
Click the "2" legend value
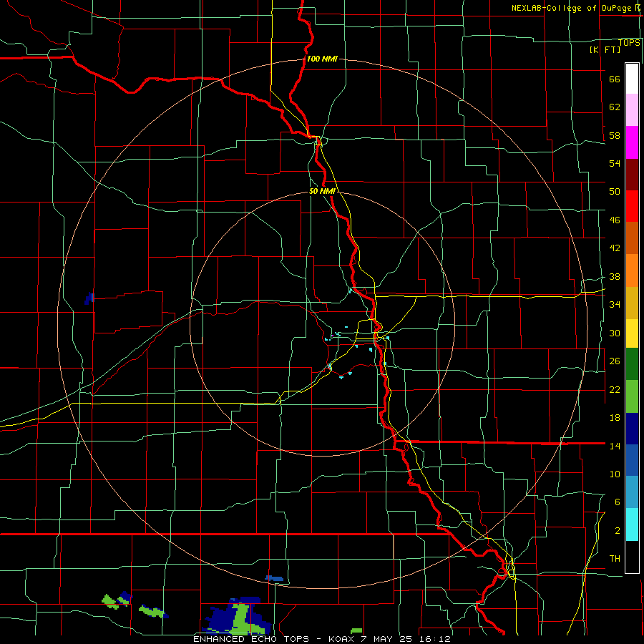[618, 530]
